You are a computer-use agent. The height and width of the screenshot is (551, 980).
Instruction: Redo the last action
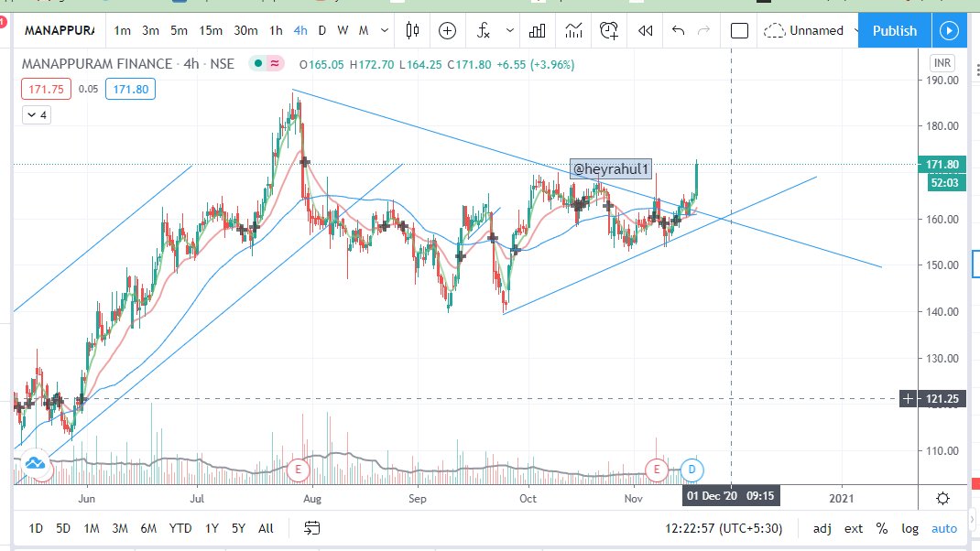[x=703, y=30]
